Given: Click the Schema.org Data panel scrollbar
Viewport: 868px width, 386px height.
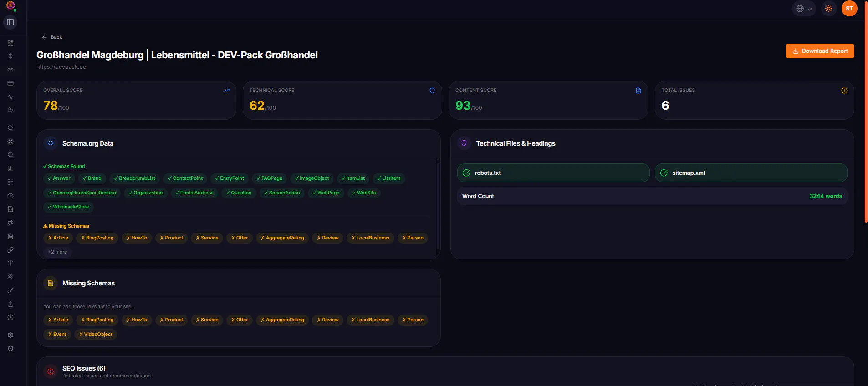Looking at the screenshot, I should click(438, 205).
